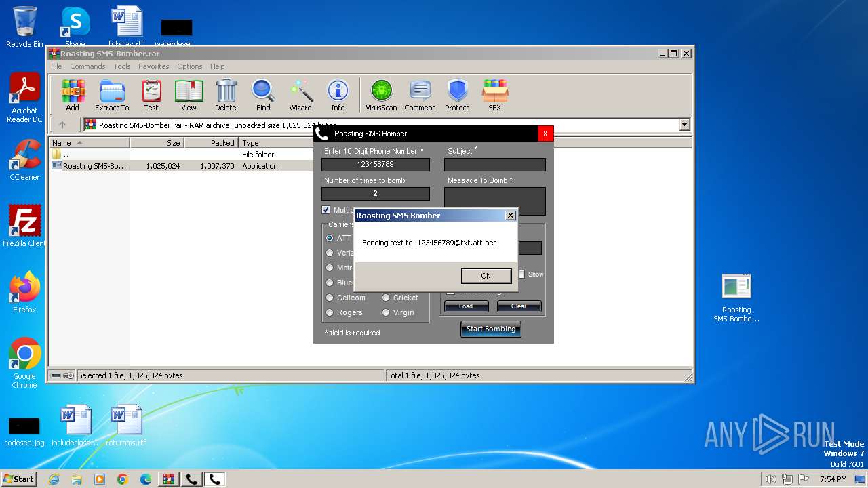The image size is (868, 488).
Task: Select the Cricket carrier radio button
Action: 386,298
